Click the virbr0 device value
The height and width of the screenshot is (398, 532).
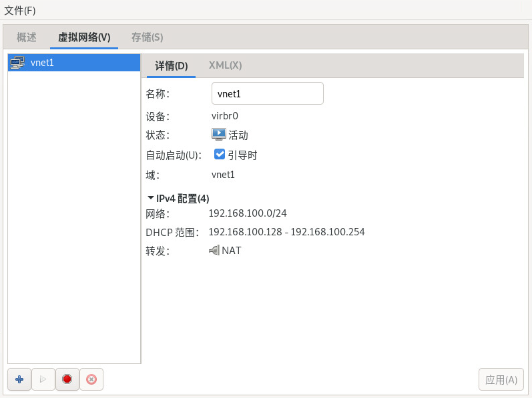click(225, 115)
